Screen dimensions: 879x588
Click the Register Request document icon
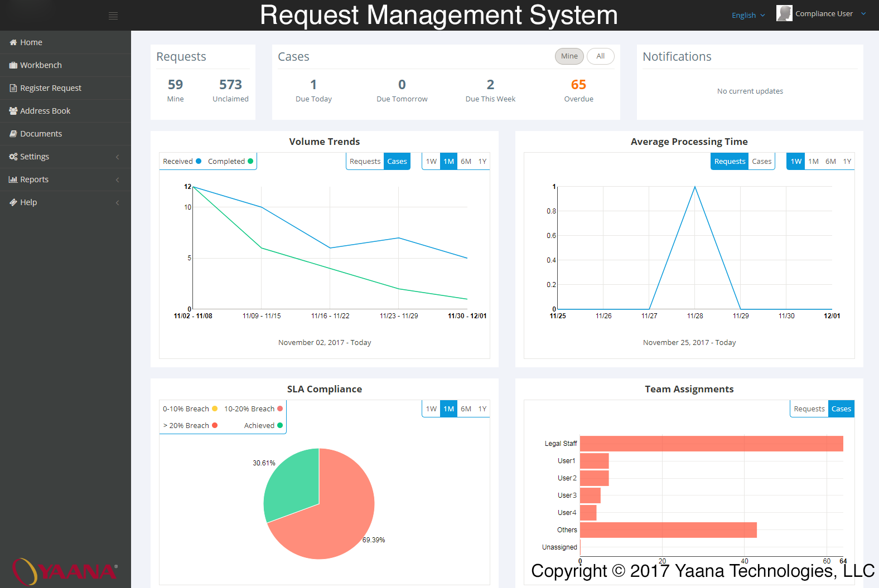pos(13,88)
